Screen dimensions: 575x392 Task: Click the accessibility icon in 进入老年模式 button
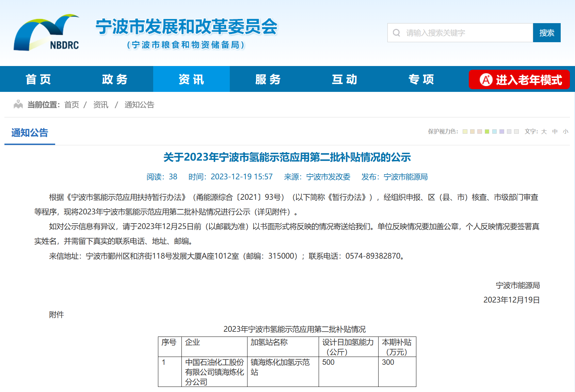pyautogui.click(x=486, y=80)
